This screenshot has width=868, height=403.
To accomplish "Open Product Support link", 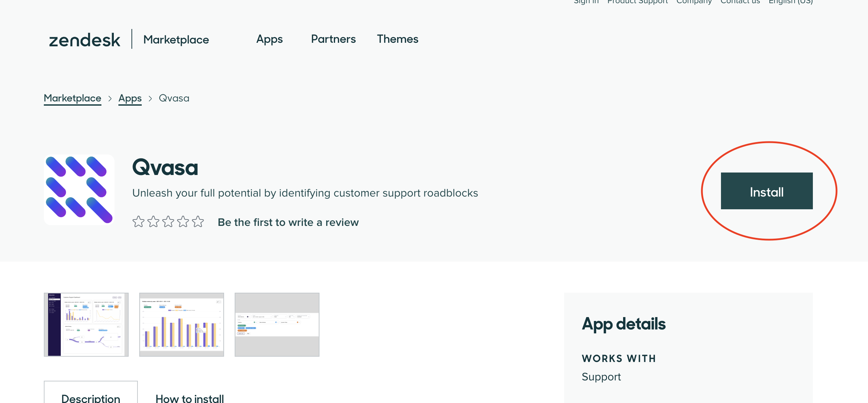I will 638,2.
